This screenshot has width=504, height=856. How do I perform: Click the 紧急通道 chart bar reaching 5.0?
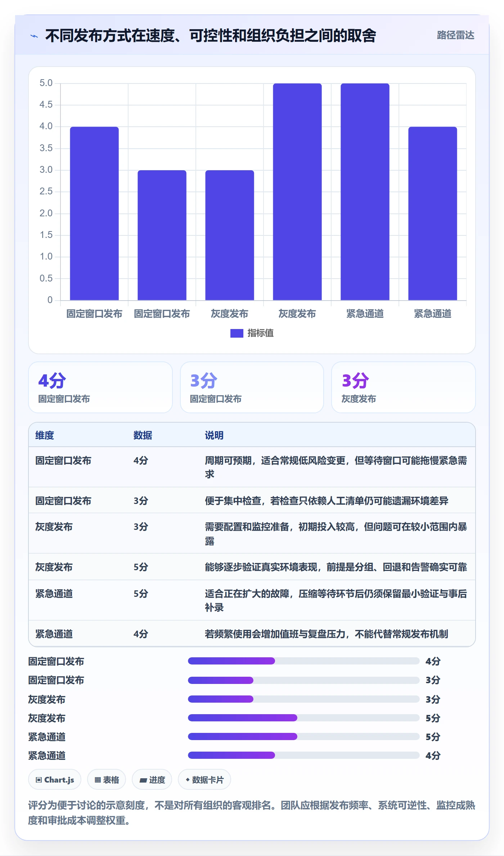(365, 192)
